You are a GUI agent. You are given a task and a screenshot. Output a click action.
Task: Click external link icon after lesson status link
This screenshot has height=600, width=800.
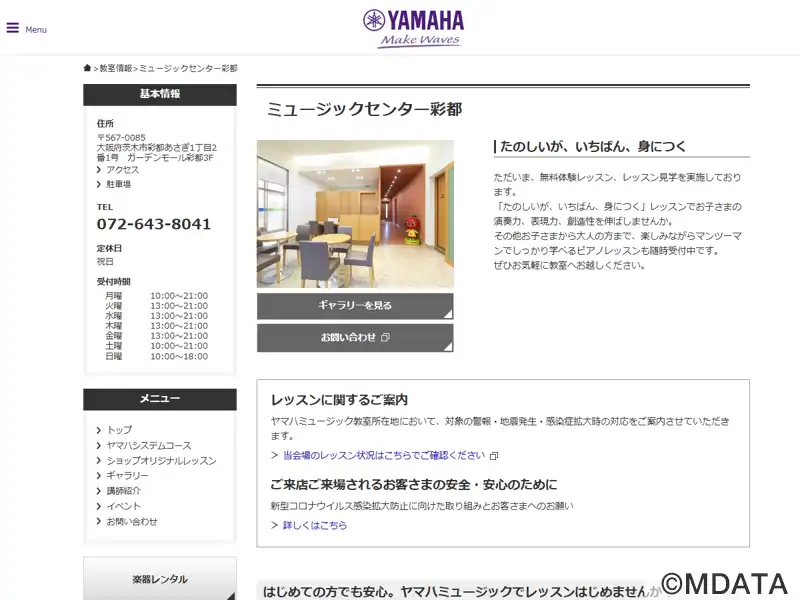click(x=494, y=456)
